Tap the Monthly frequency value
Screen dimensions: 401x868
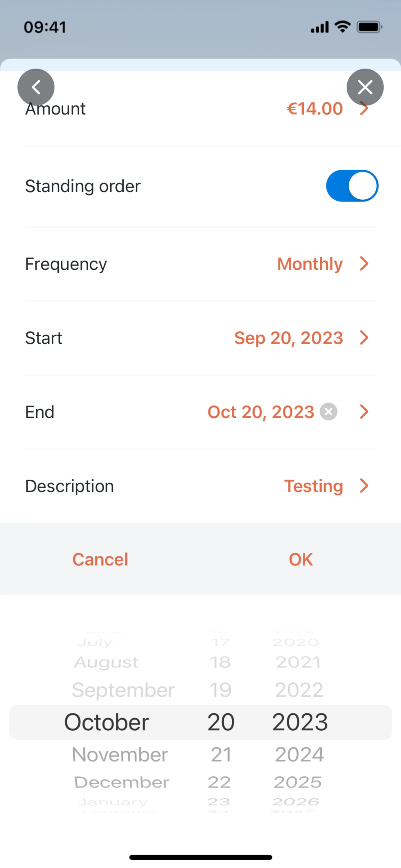coord(310,264)
